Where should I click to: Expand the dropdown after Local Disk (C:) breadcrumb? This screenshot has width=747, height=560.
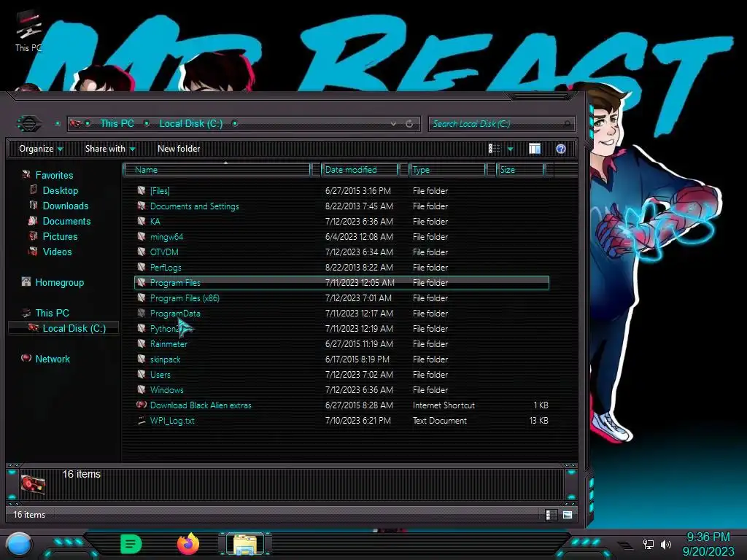234,123
